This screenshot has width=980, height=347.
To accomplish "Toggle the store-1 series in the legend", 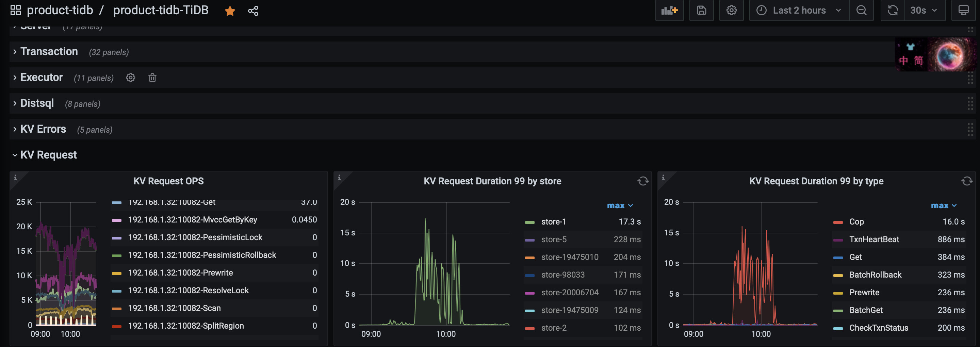I will [x=554, y=222].
